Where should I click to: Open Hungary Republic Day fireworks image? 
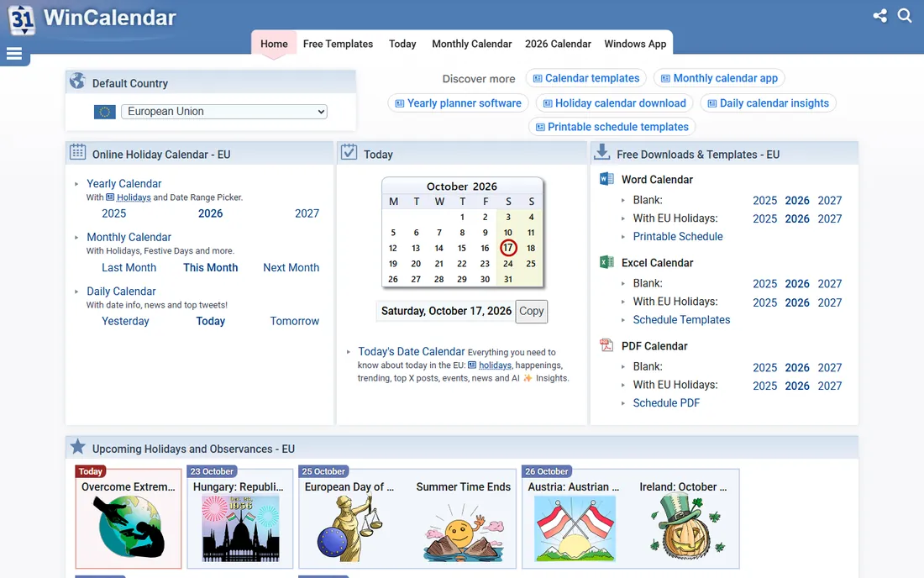coord(240,528)
